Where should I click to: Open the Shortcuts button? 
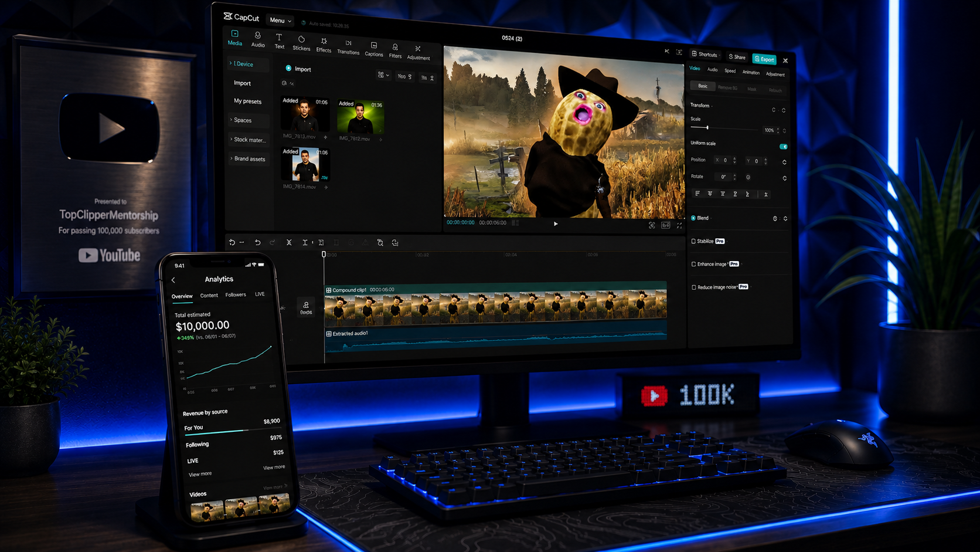point(705,55)
